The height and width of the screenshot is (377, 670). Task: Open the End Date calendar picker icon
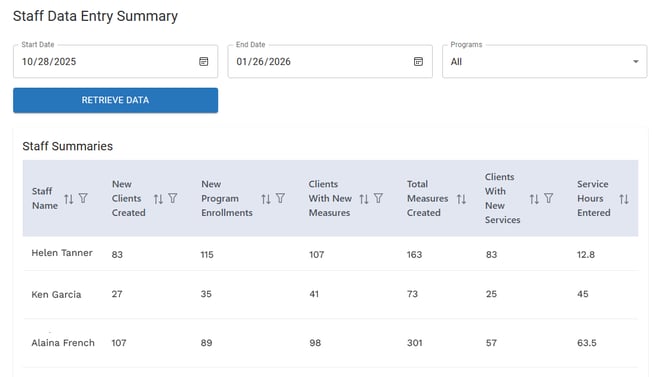pos(418,62)
